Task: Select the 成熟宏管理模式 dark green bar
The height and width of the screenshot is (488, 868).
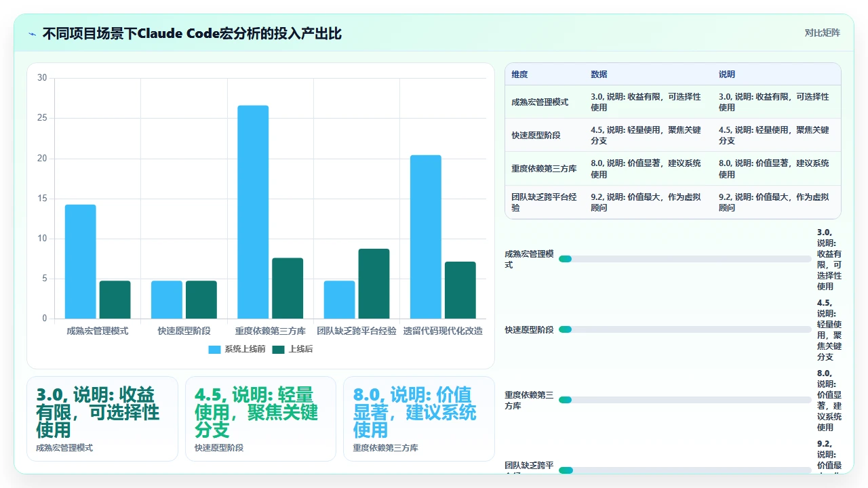Action: click(x=115, y=300)
